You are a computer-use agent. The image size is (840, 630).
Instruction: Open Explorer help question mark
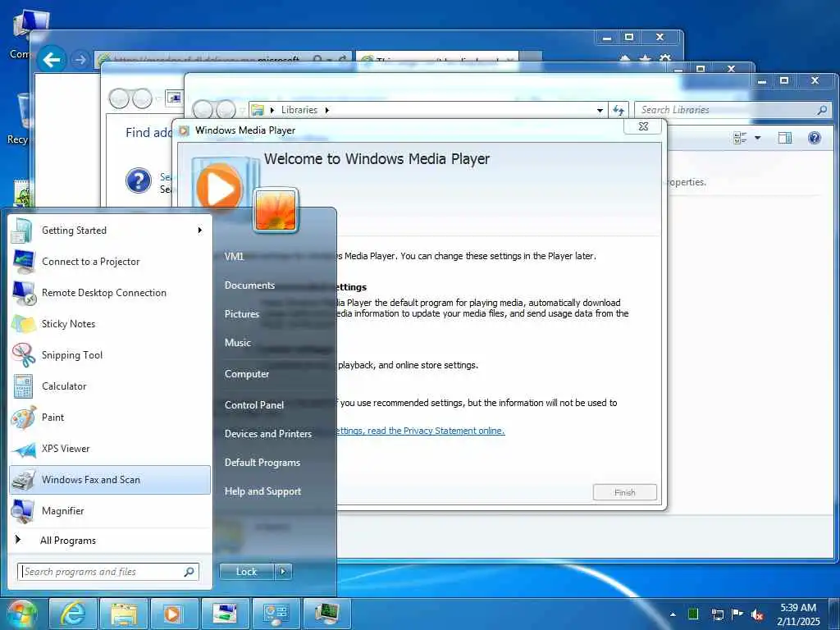pyautogui.click(x=815, y=138)
